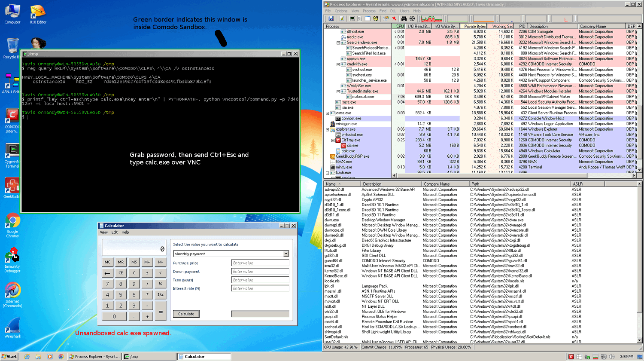This screenshot has height=361, width=644.
Task: Open process Properties toolbar icon
Action: 385,18
